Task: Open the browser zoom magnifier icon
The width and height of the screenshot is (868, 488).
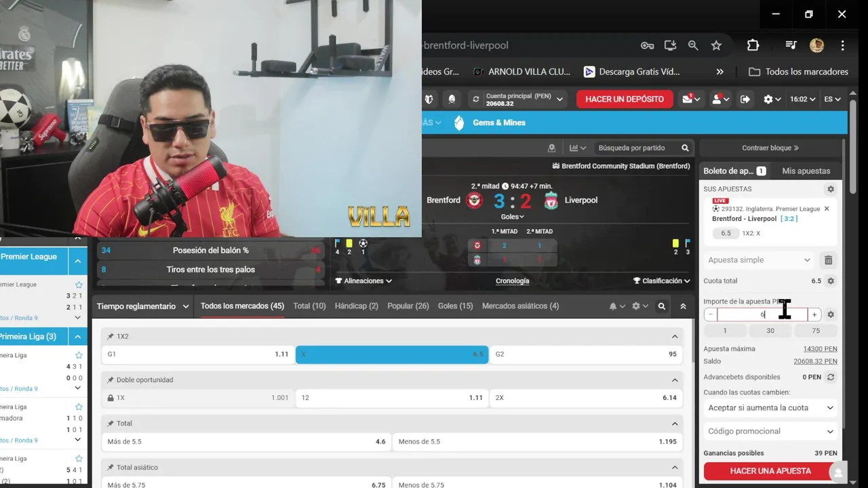Action: click(693, 45)
